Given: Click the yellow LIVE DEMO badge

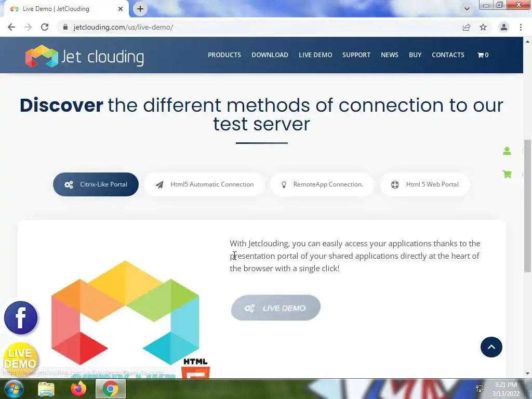Looking at the screenshot, I should pyautogui.click(x=20, y=359).
